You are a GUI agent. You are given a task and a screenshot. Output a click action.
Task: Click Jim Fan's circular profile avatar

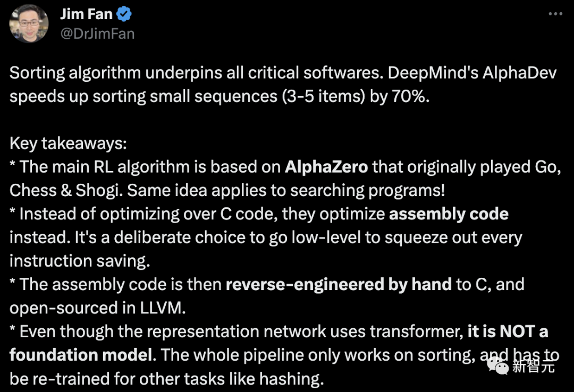[x=28, y=23]
